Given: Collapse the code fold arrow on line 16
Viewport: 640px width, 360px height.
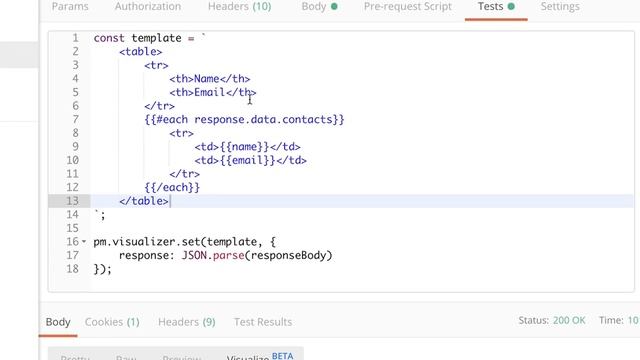Looking at the screenshot, I should (84, 242).
